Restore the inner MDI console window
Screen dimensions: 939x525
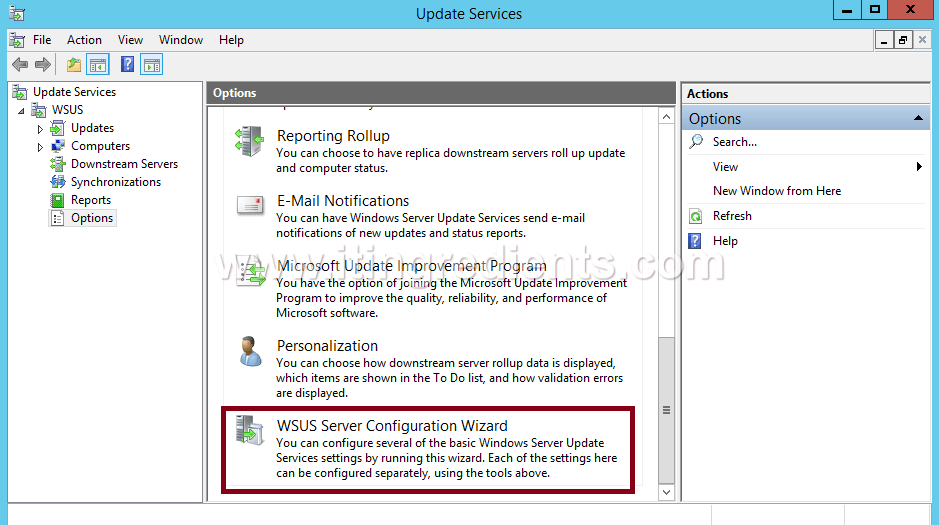[x=902, y=41]
